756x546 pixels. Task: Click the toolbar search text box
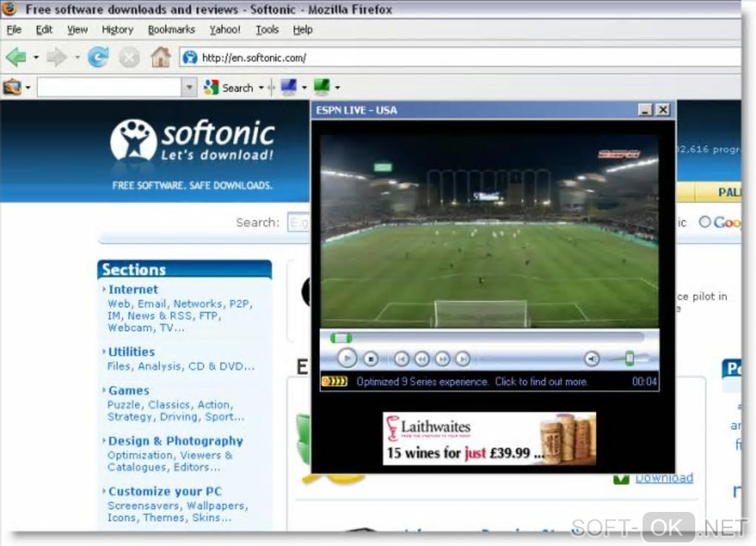109,87
